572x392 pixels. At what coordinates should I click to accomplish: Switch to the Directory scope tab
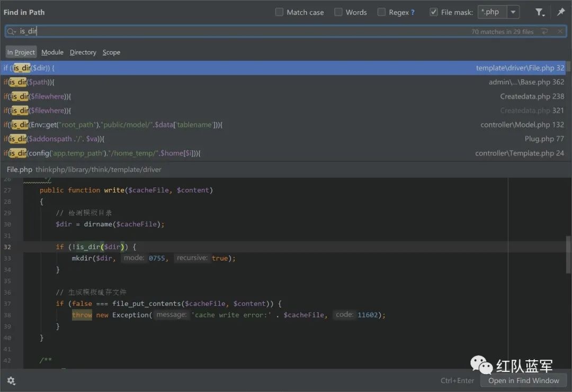coord(83,52)
